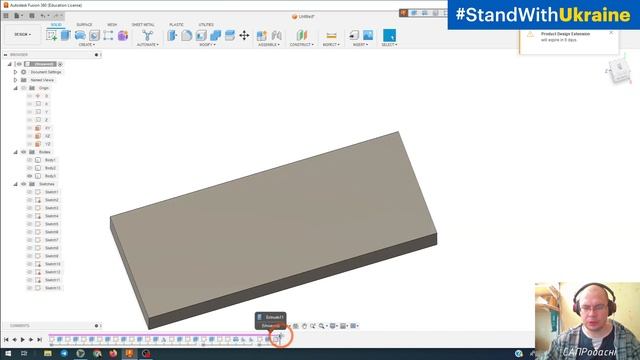Hide Body3 using its eye icon

[x=29, y=176]
